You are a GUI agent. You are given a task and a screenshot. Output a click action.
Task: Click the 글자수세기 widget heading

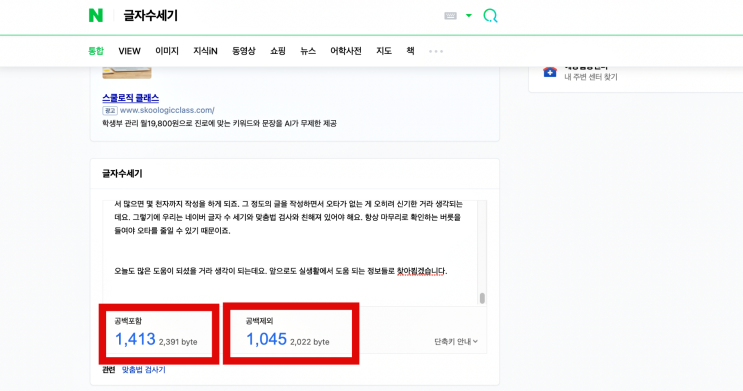click(x=122, y=173)
